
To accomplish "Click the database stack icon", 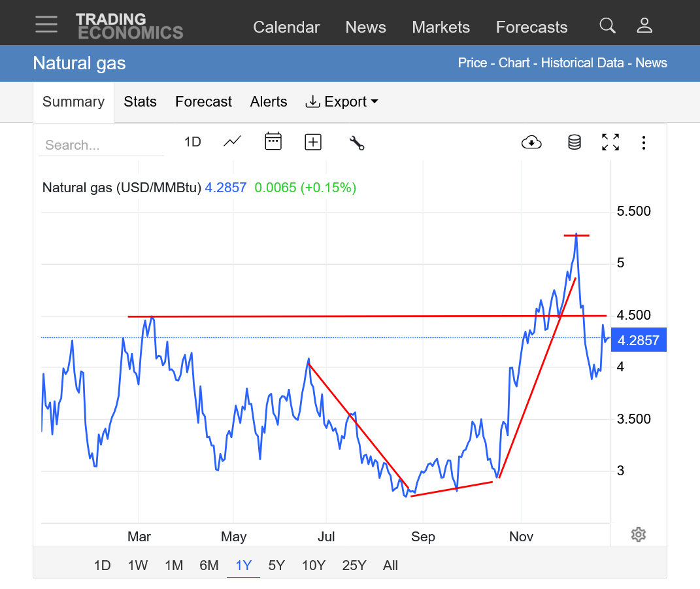I will [x=574, y=142].
